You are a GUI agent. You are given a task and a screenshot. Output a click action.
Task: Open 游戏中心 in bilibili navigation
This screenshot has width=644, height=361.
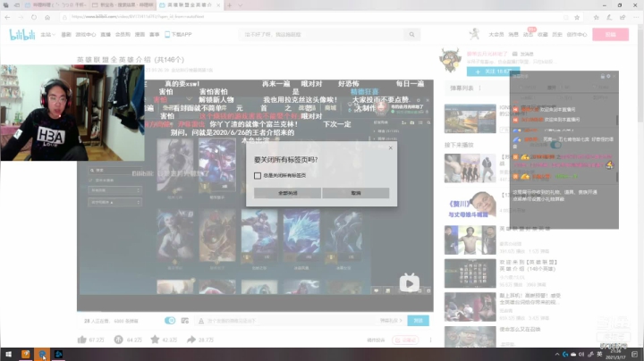pyautogui.click(x=86, y=35)
